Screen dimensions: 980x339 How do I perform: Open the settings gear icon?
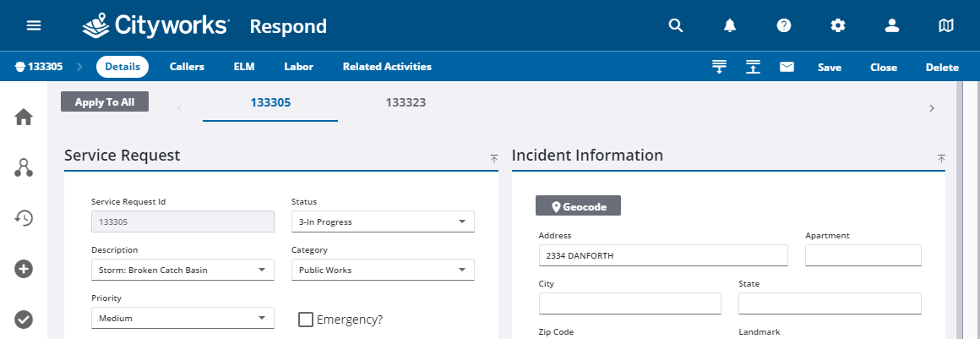tap(838, 25)
